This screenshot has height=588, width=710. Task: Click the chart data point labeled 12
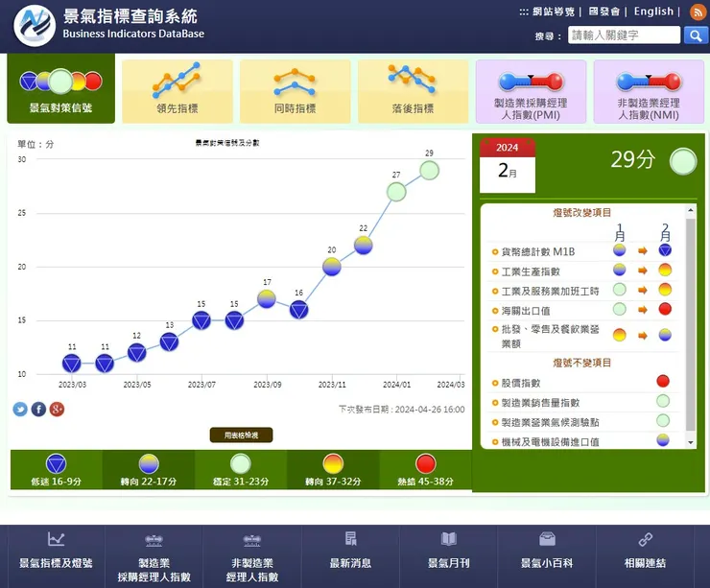[137, 353]
